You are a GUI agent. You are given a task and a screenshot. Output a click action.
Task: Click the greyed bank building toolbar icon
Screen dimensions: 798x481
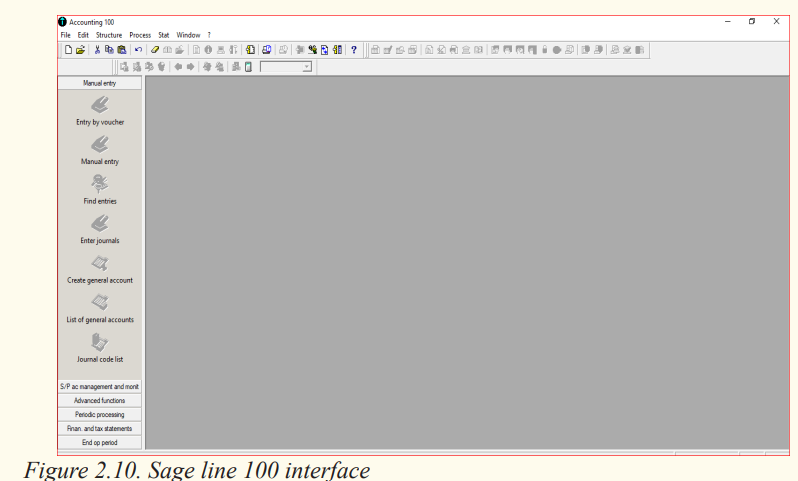466,50
